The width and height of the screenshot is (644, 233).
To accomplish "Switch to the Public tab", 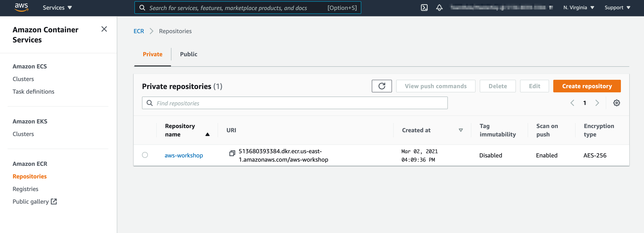I will 188,54.
